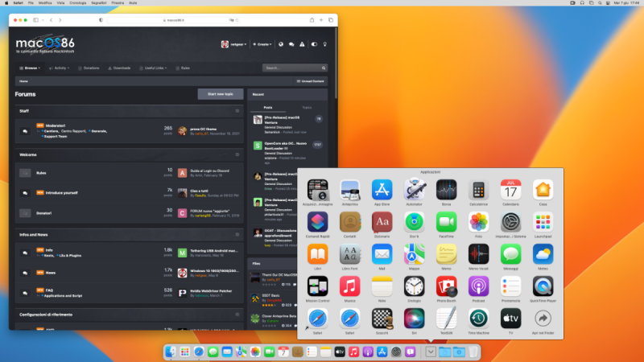
Task: Open Calcolatrice in the Applicazioni stack
Action: (478, 190)
